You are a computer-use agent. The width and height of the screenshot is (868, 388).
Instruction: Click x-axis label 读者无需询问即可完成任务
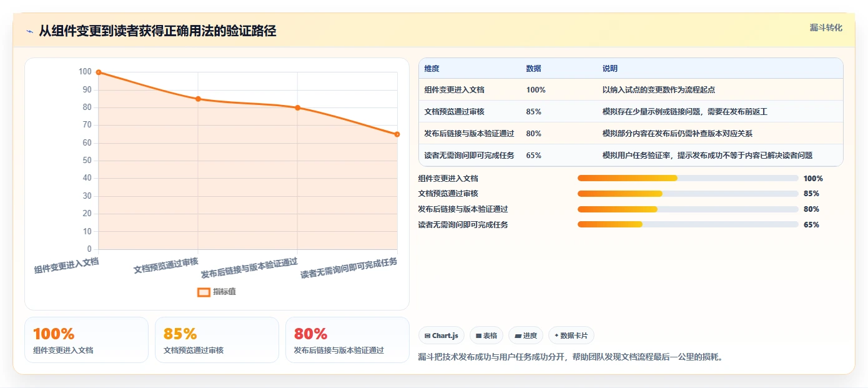point(348,268)
